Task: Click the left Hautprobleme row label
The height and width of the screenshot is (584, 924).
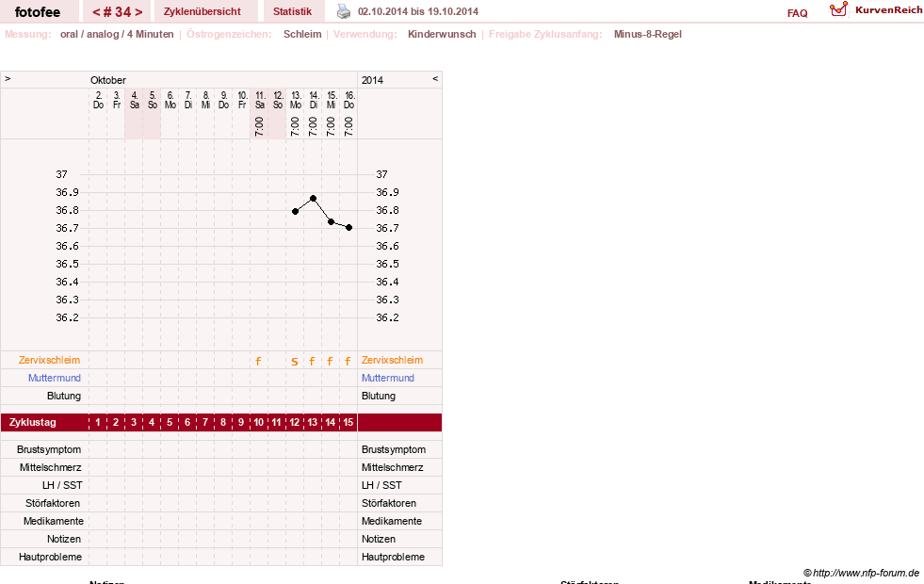Action: coord(50,557)
